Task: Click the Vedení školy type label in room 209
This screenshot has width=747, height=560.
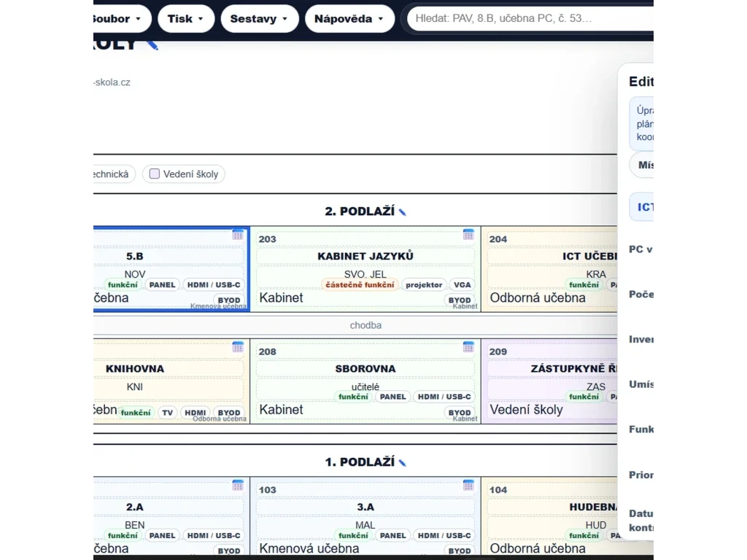Action: pos(527,410)
